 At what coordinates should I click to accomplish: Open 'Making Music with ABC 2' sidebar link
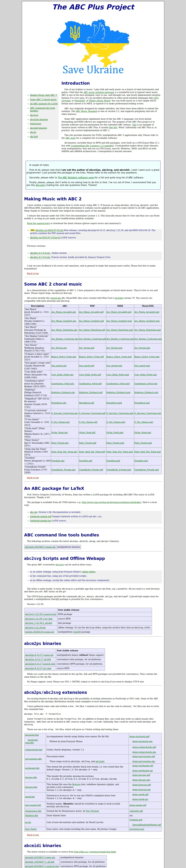(x=43, y=95)
